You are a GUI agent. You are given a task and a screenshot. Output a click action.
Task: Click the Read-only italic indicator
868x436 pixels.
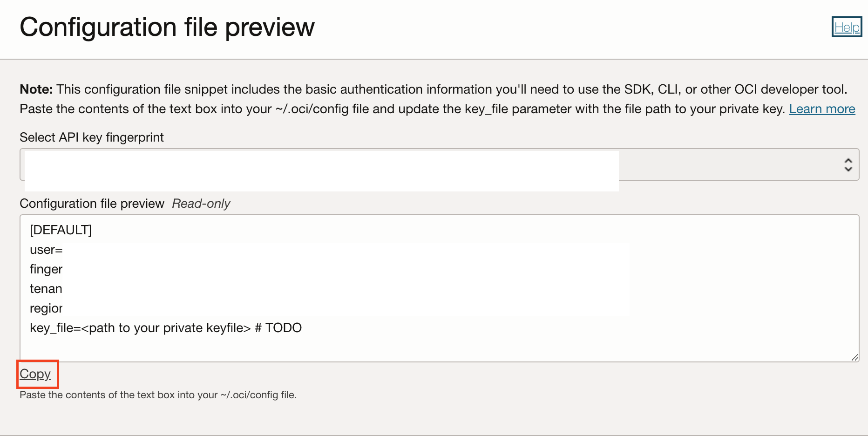[x=201, y=204]
